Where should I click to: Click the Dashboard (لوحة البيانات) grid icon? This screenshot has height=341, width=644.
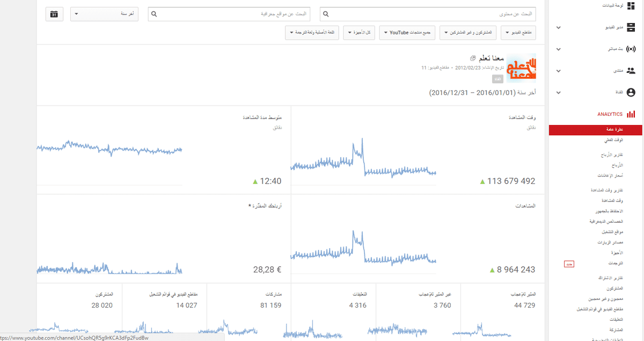[x=631, y=5]
